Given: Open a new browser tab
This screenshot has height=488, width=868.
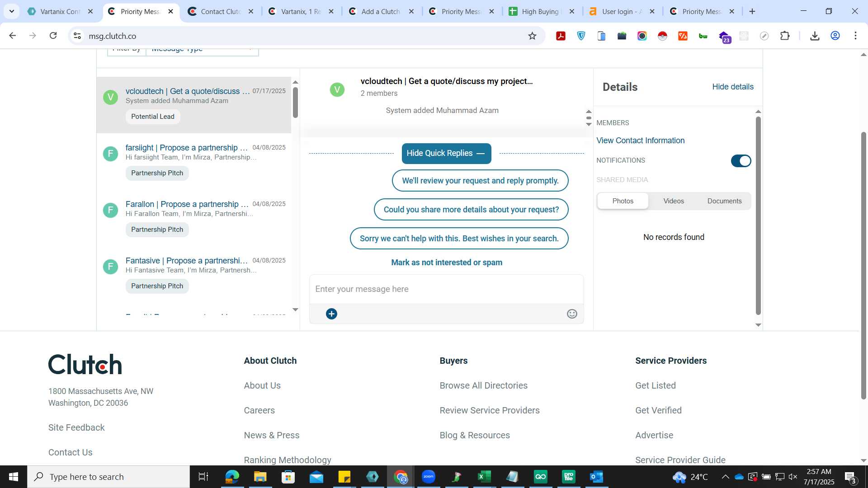Looking at the screenshot, I should (752, 12).
